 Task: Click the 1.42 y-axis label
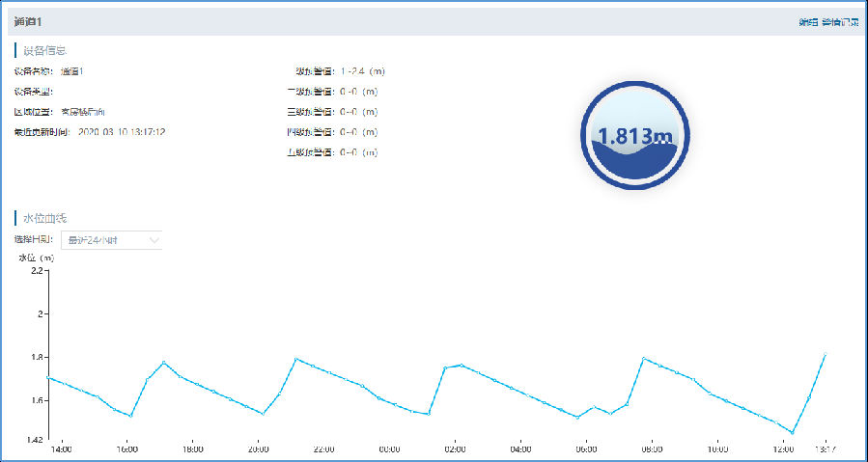pos(33,441)
